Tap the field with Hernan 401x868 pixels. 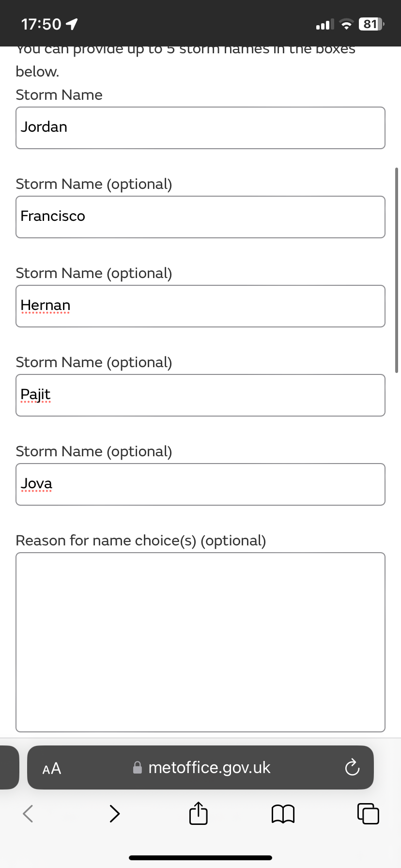tap(200, 306)
